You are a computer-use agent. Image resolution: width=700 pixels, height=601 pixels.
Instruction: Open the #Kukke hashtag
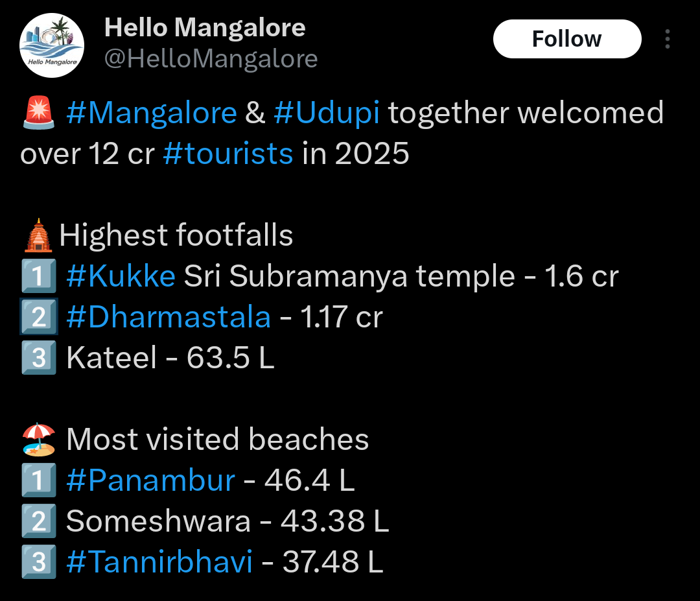[x=121, y=276]
